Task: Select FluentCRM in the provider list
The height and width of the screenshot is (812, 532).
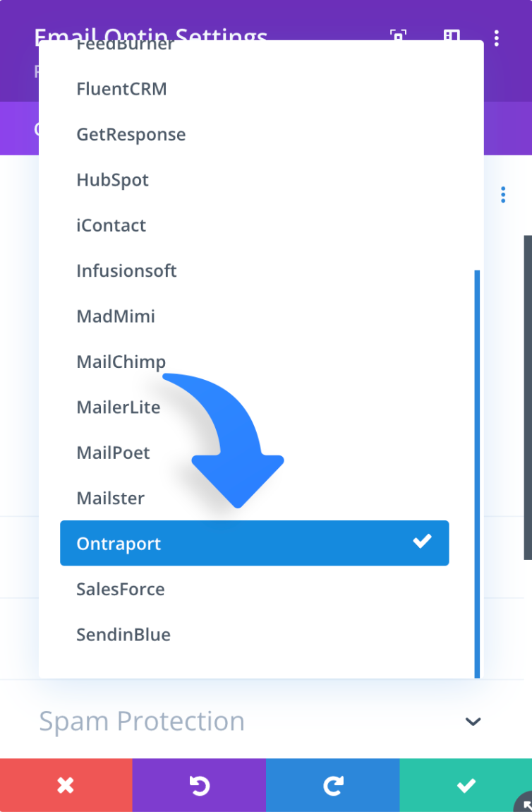Action: [121, 89]
